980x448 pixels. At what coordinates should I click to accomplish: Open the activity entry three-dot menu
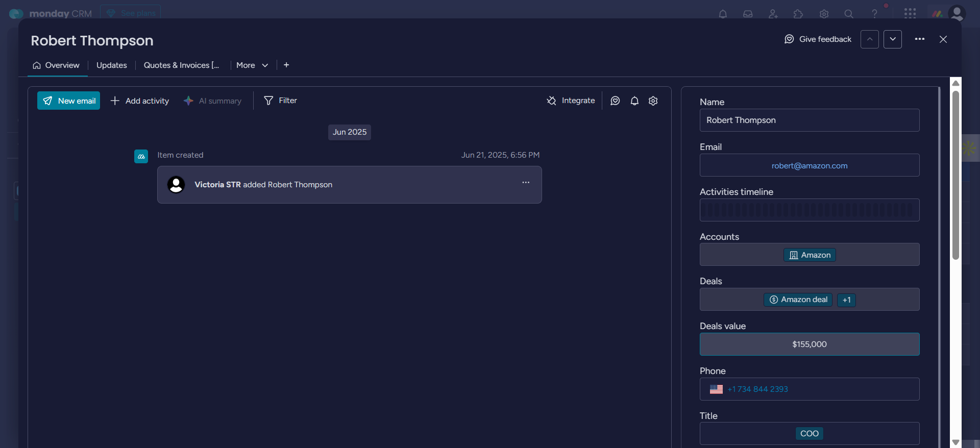[x=526, y=183]
